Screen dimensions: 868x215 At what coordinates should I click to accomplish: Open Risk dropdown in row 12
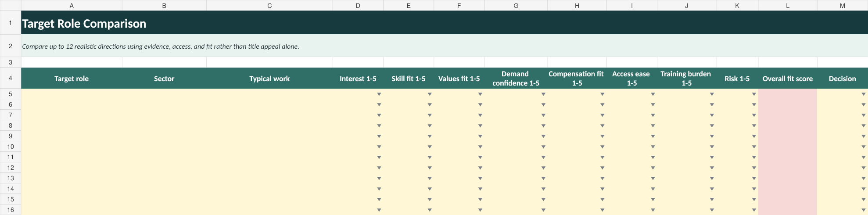tap(754, 168)
